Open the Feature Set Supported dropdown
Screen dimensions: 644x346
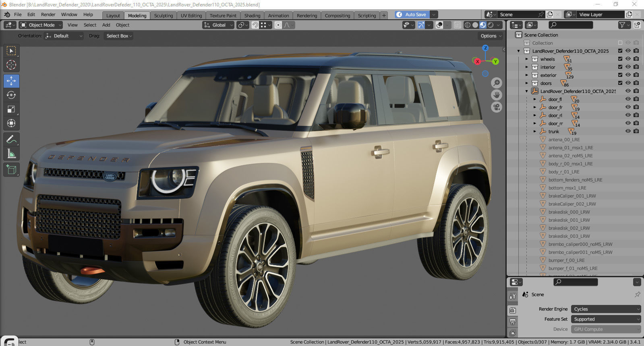coord(606,319)
